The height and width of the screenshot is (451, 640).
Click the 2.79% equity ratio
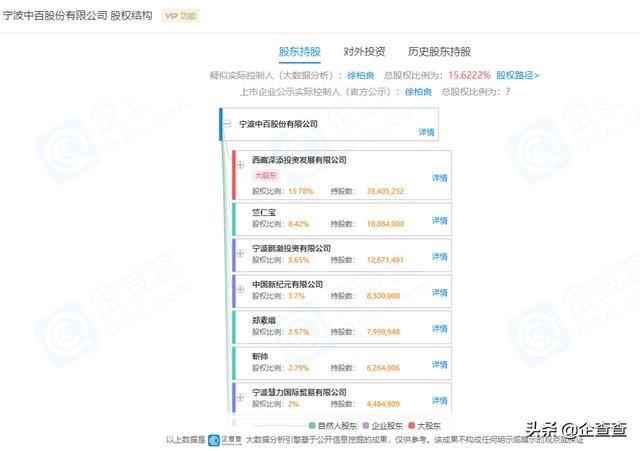coord(298,368)
